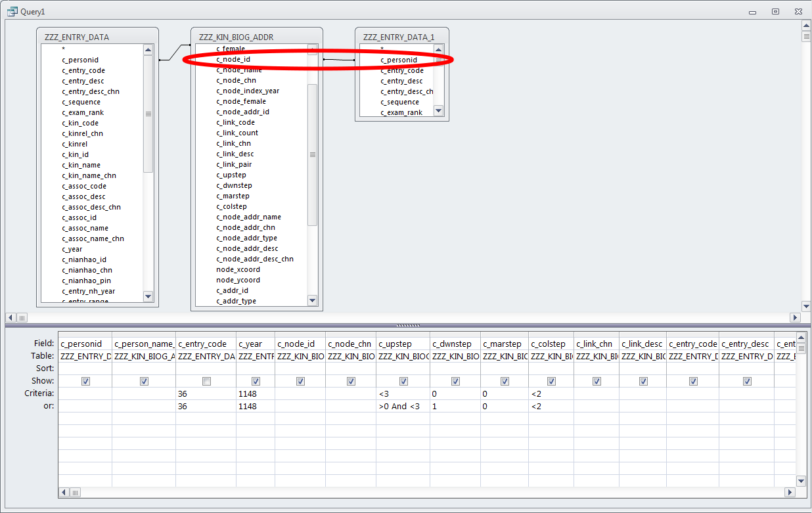This screenshot has height=513, width=812.
Task: Click table pane scroll down arrow
Action: pos(806,306)
